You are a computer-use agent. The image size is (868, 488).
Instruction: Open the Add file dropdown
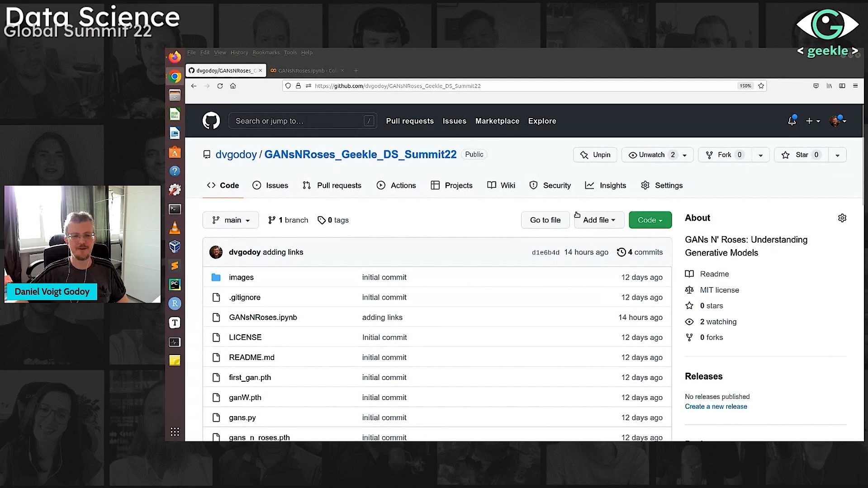[599, 220]
